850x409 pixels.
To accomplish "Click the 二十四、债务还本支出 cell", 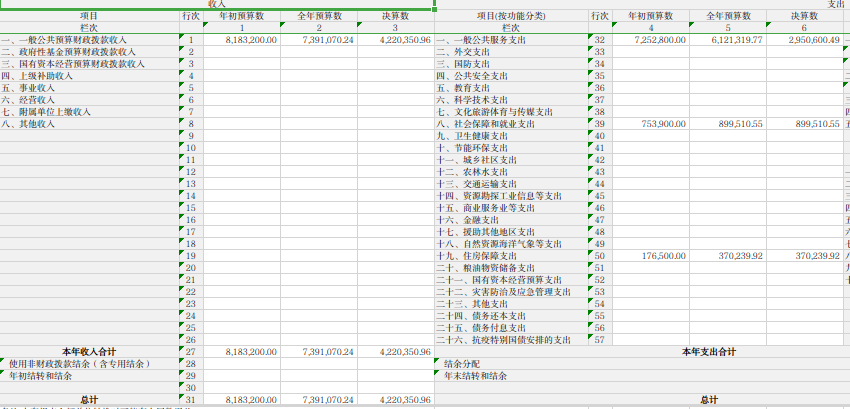I will click(511, 316).
